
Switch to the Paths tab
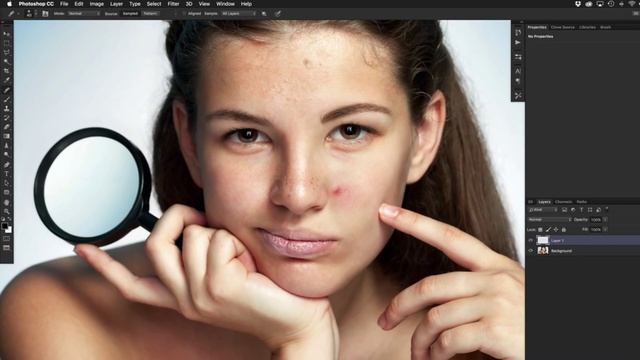coord(582,202)
